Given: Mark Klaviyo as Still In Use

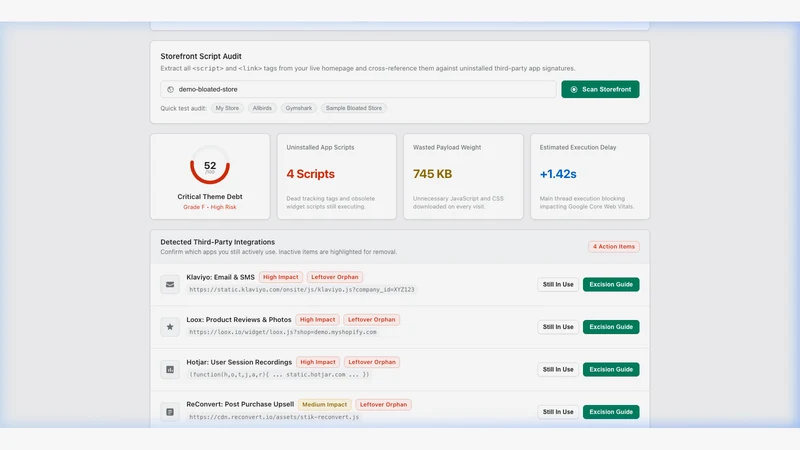Looking at the screenshot, I should pyautogui.click(x=558, y=285).
